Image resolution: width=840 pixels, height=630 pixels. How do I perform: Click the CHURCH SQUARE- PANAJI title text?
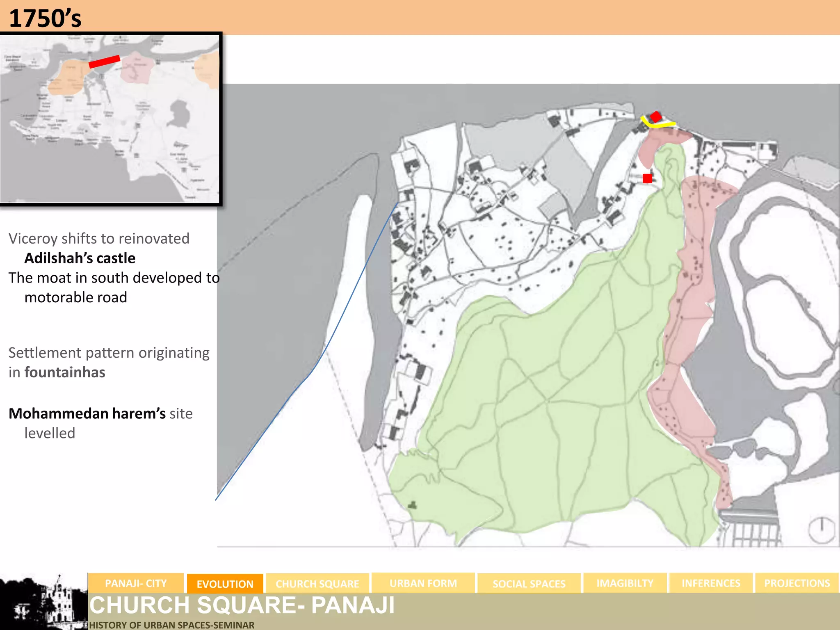click(242, 605)
